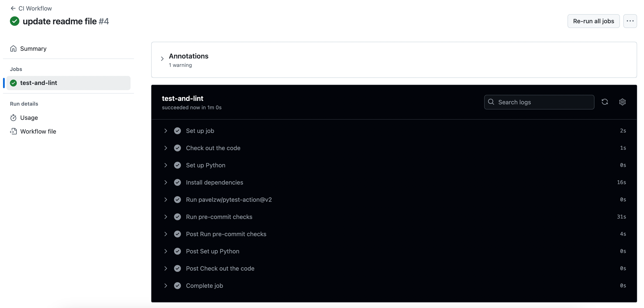Open the more options ellipsis button

[x=630, y=20]
